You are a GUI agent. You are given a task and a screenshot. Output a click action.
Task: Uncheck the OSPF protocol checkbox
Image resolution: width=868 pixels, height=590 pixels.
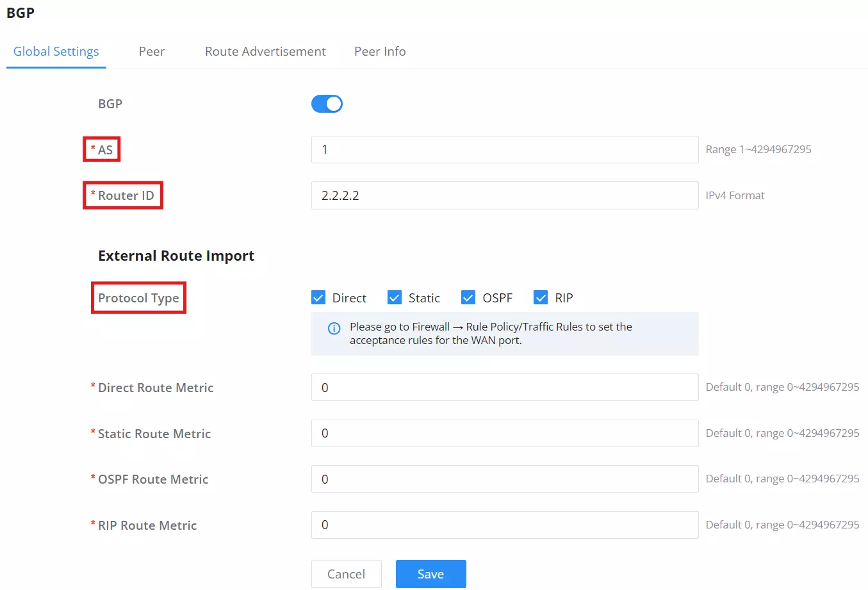[468, 297]
